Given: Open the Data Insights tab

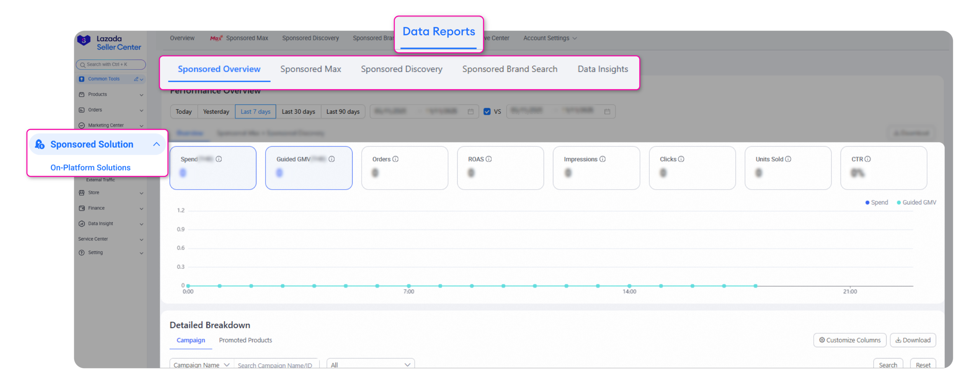Looking at the screenshot, I should pos(603,69).
